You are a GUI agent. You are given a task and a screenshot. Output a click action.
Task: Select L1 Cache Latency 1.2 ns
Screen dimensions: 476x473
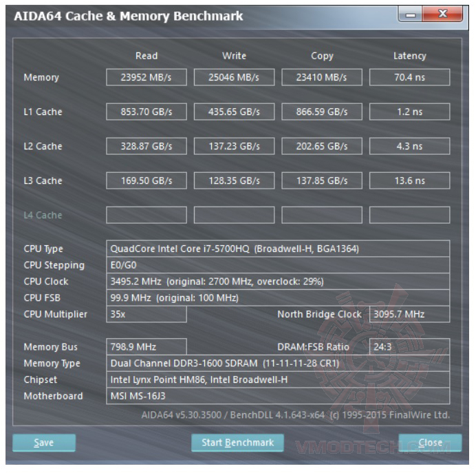click(x=409, y=112)
